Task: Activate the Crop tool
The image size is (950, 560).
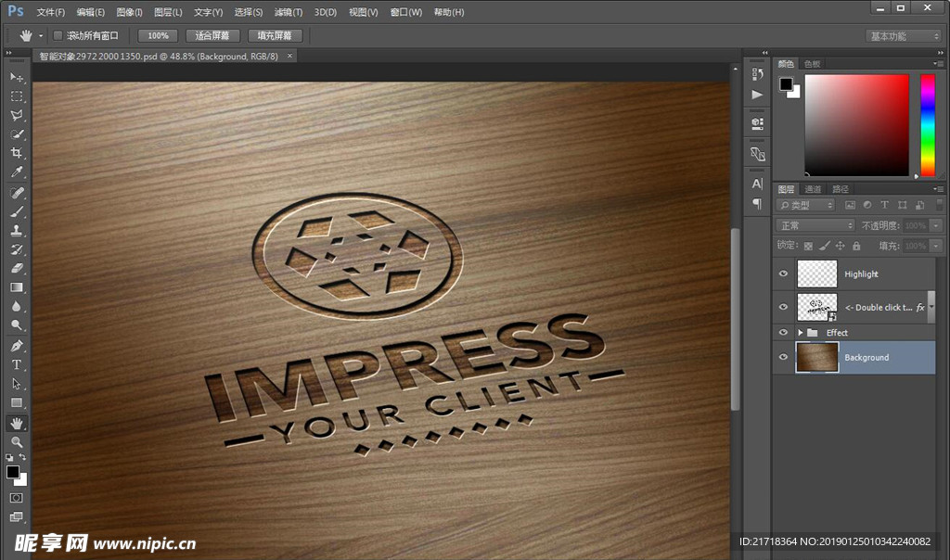Action: (x=17, y=153)
